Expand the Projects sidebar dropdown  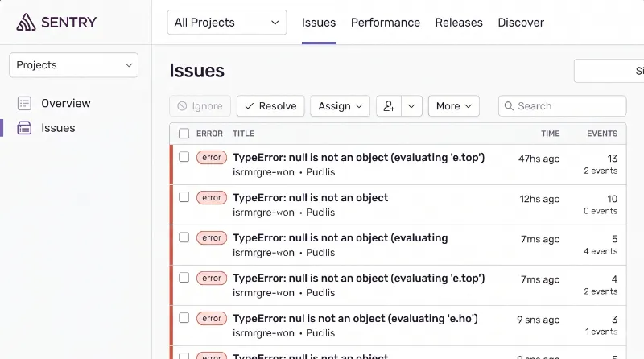pyautogui.click(x=74, y=65)
